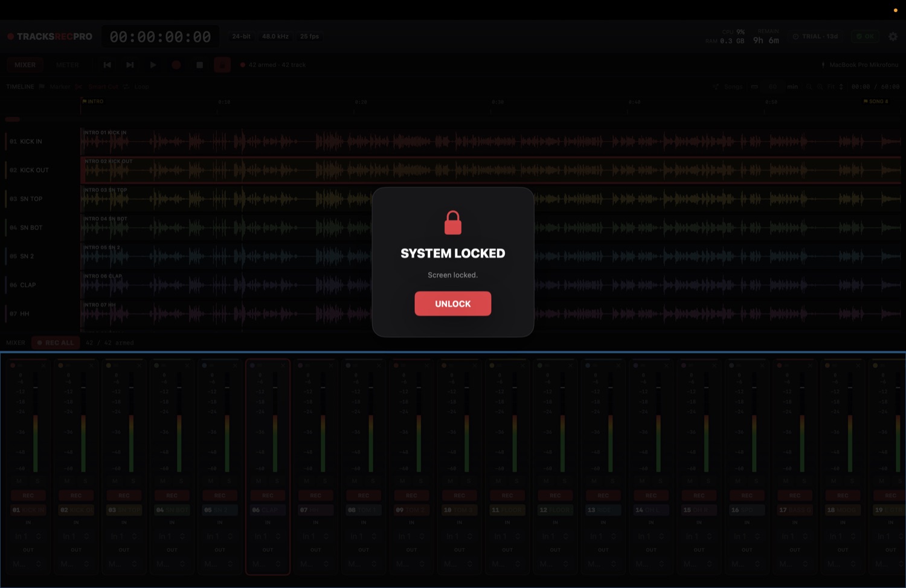
Task: Open settings via the gear icon
Action: (893, 36)
